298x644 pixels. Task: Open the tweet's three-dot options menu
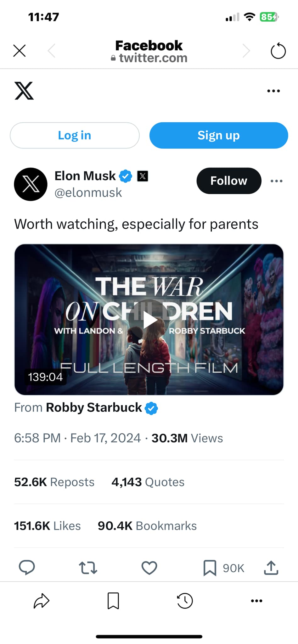276,181
